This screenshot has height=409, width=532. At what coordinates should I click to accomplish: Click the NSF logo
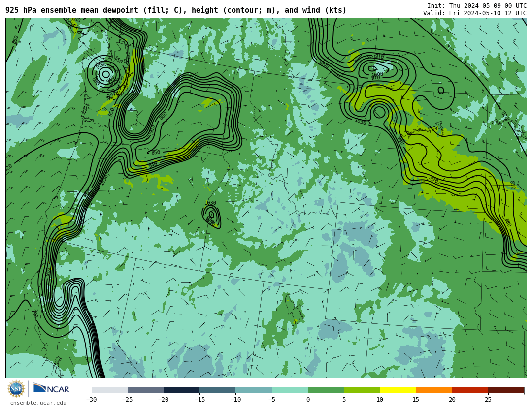pos(16,389)
